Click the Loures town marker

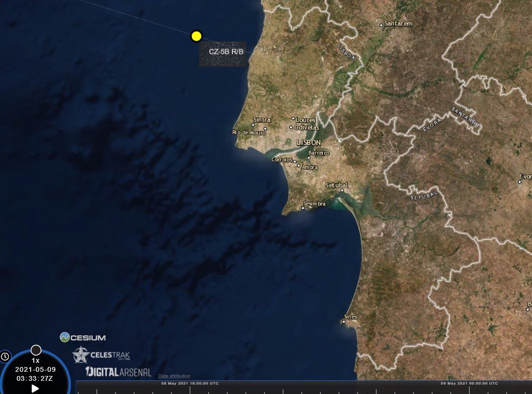(293, 119)
